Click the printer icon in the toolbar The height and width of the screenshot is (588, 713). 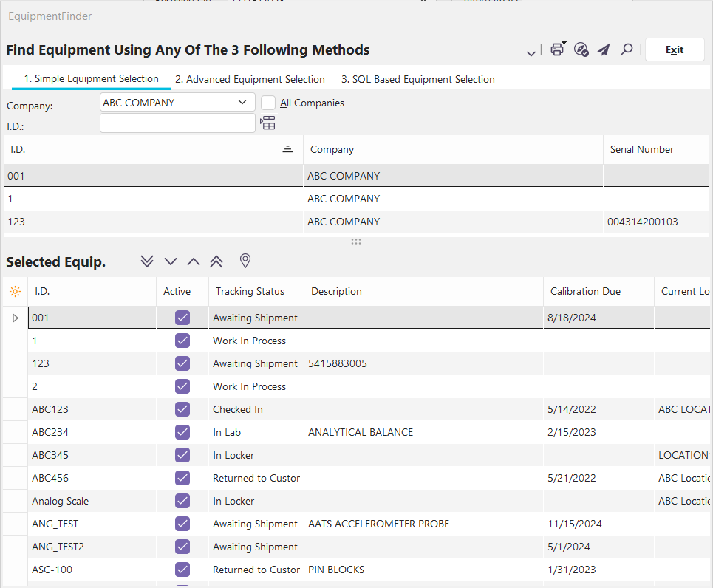[557, 49]
